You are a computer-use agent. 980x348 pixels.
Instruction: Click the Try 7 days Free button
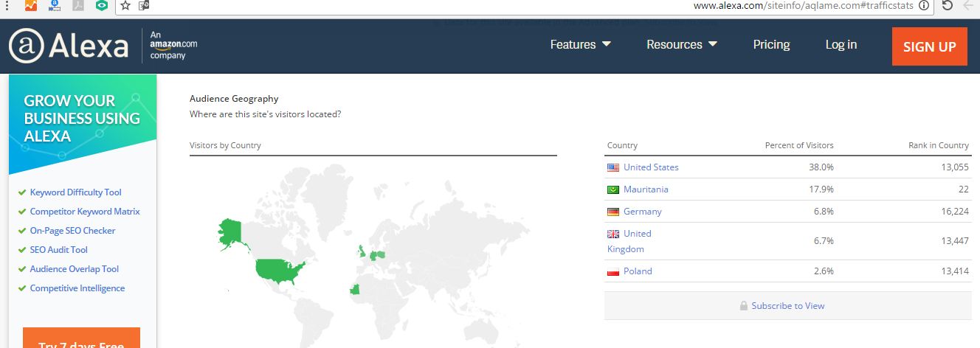pos(81,338)
